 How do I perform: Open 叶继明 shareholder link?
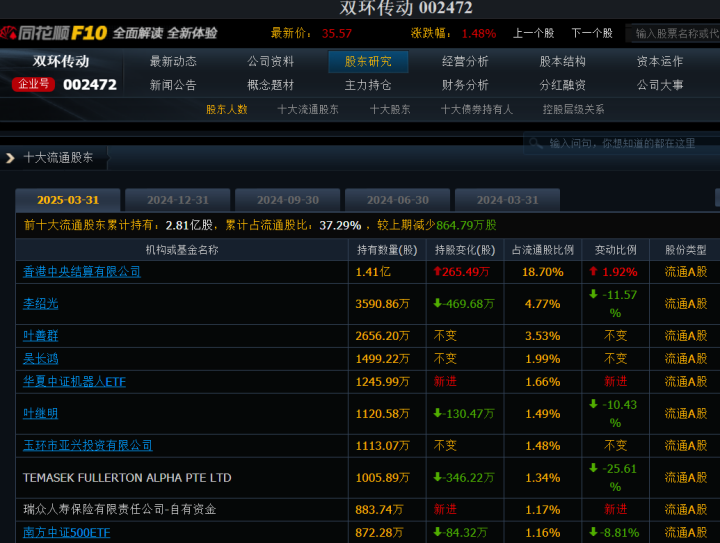tap(40, 414)
